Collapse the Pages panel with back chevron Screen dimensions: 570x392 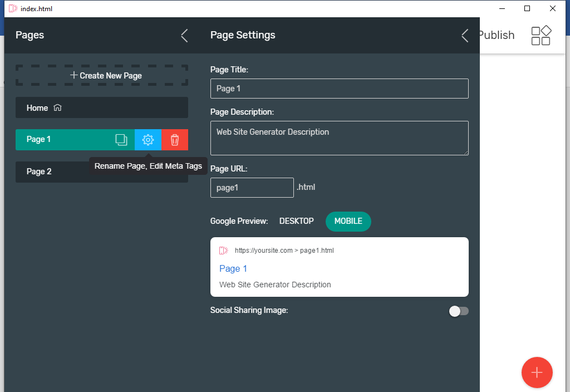[184, 36]
